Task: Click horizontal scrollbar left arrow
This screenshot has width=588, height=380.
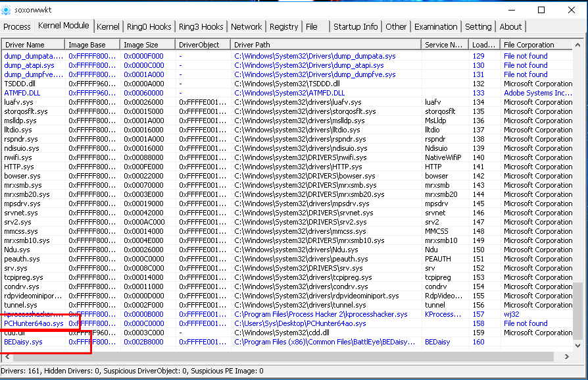Action: click(7, 357)
